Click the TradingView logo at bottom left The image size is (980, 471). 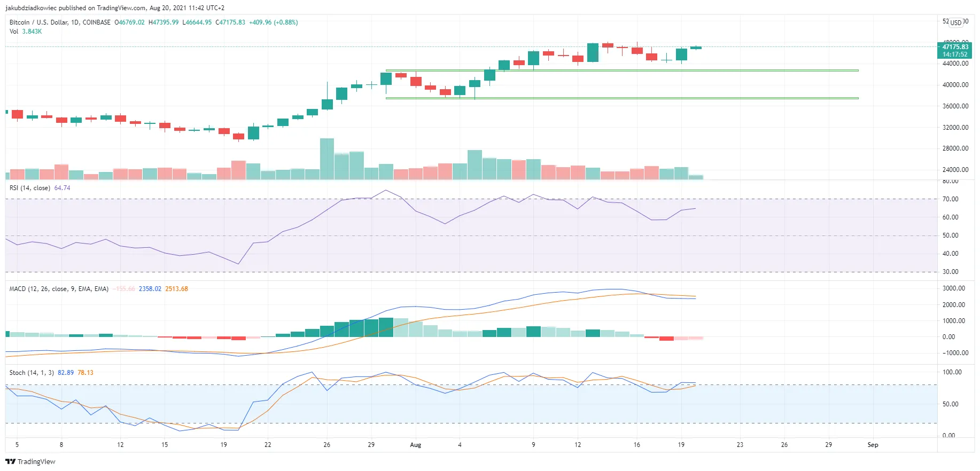(30, 461)
